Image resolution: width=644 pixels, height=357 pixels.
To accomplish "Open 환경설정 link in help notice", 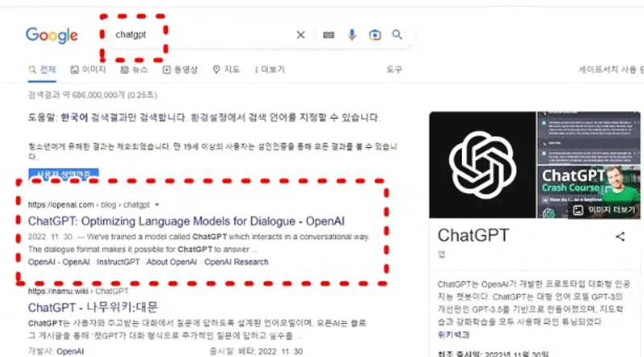I will click(x=208, y=117).
